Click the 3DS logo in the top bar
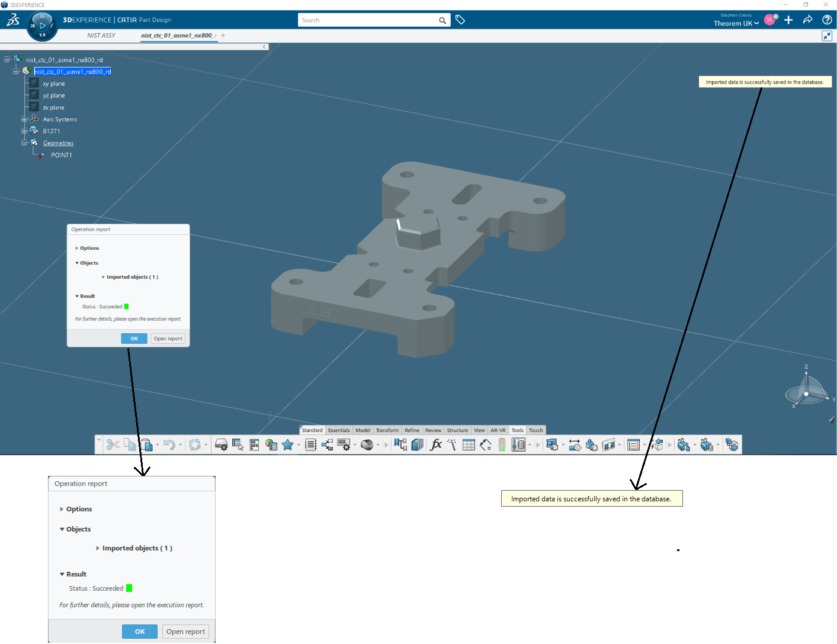837x644 pixels. coord(13,20)
